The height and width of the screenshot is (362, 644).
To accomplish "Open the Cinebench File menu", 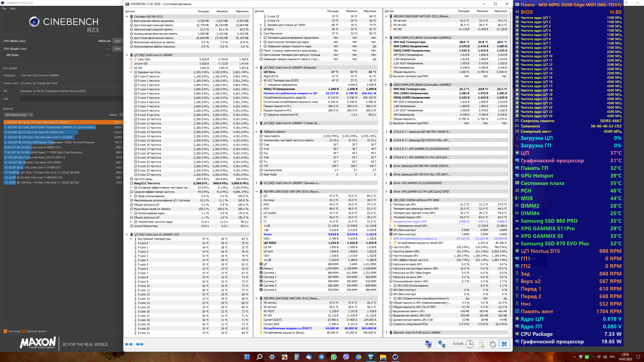I will (4, 9).
